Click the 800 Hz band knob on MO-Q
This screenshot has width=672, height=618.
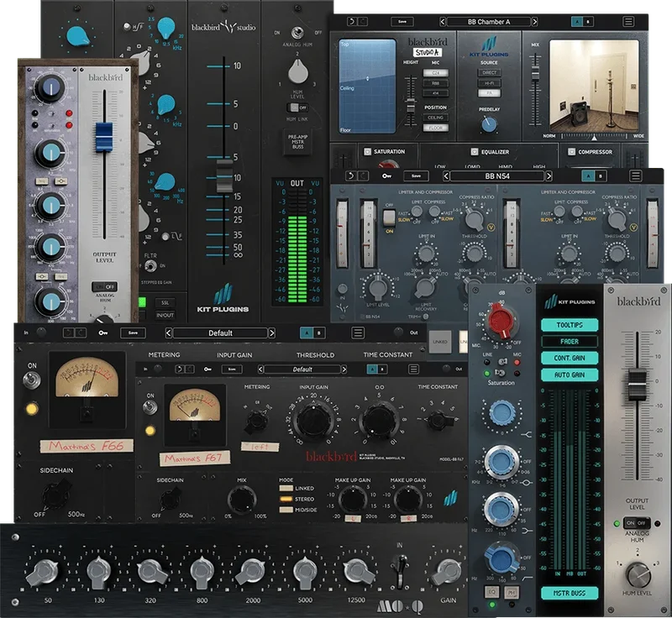pos(202,573)
